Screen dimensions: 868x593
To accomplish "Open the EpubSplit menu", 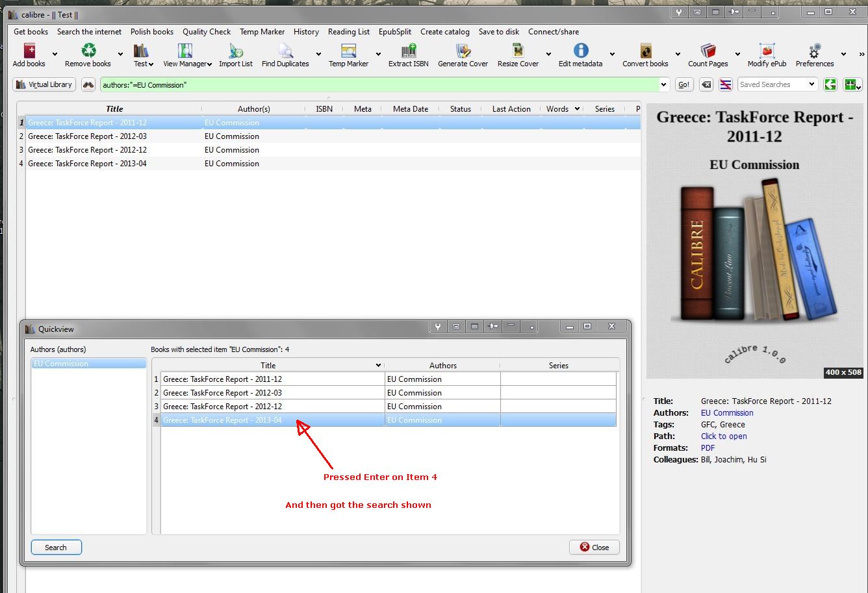I will tap(395, 32).
